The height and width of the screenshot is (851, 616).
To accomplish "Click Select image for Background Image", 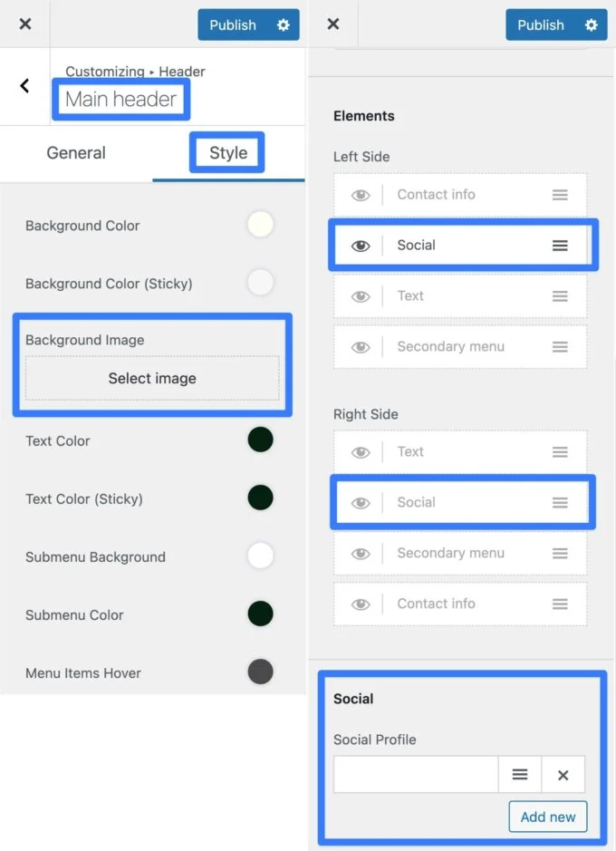I will 152,379.
